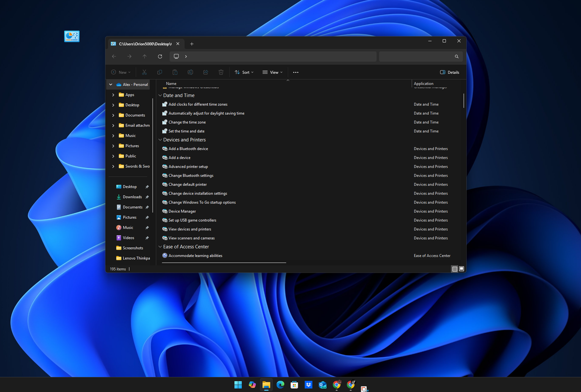Open the search magnifier in the address bar
Image resolution: width=581 pixels, height=392 pixels.
456,56
